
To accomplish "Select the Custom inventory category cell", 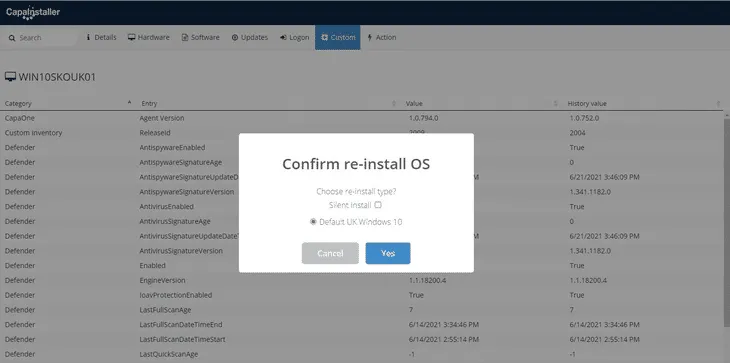I will tap(34, 133).
